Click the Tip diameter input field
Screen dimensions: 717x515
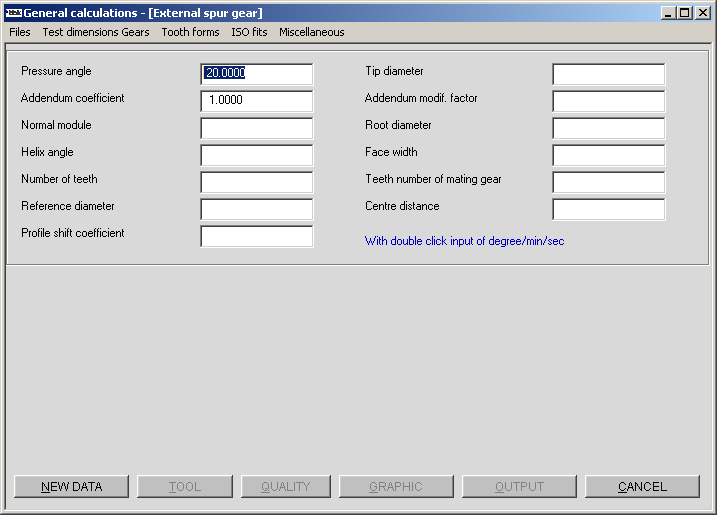tap(608, 74)
